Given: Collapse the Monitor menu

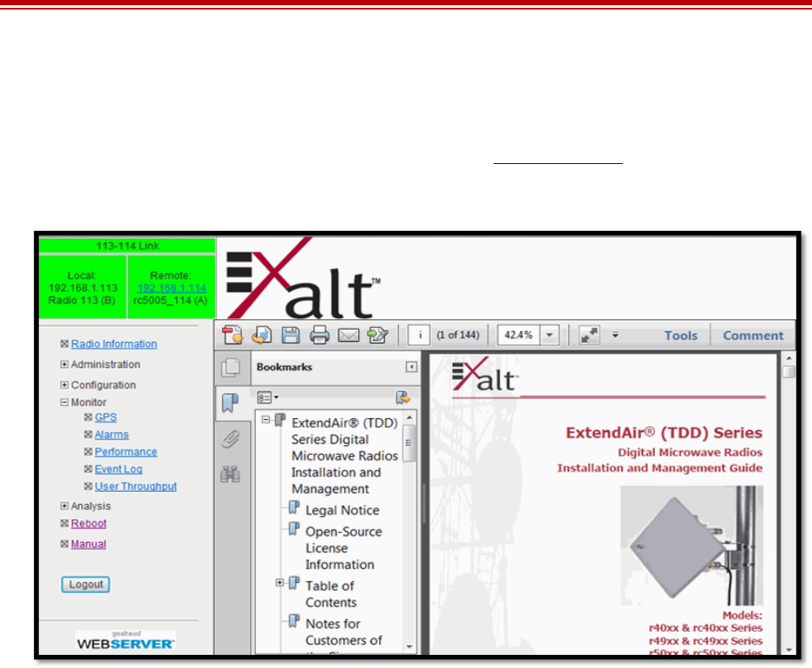Looking at the screenshot, I should tap(64, 403).
